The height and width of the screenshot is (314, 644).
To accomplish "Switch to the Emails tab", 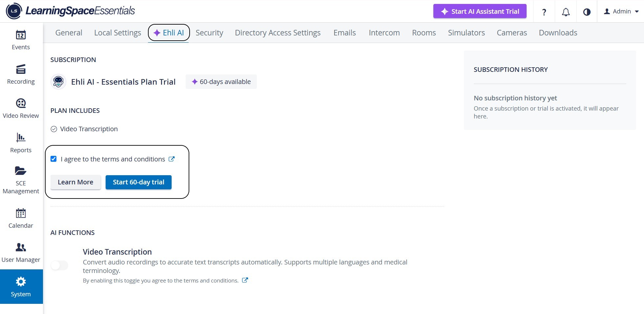I will pyautogui.click(x=344, y=33).
